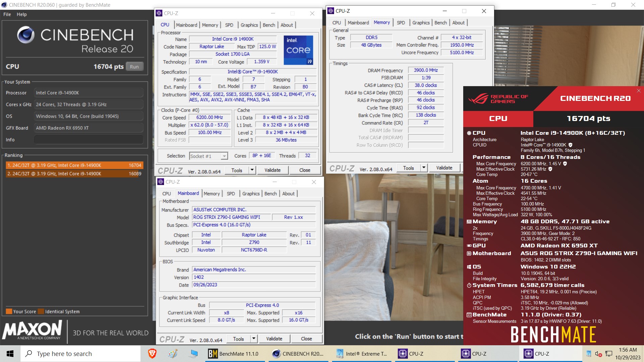
Task: Click the Cinebench logo sphere icon
Action: 25,35
